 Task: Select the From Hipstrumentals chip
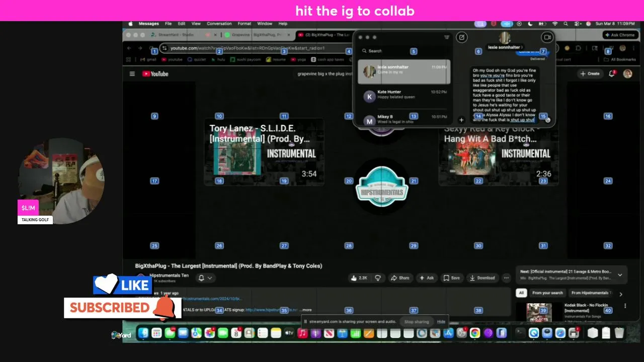[x=591, y=293]
